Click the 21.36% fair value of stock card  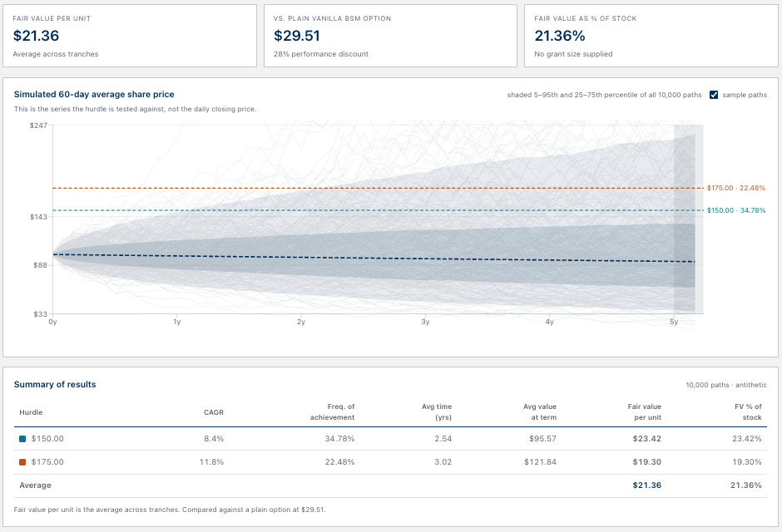pyautogui.click(x=651, y=36)
